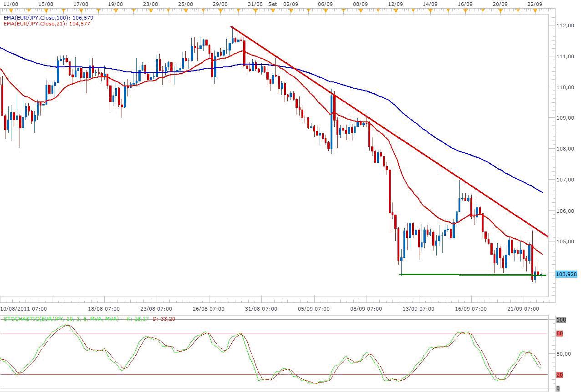Click the 06/09 date on the top axis
The image size is (581, 392).
325,3
